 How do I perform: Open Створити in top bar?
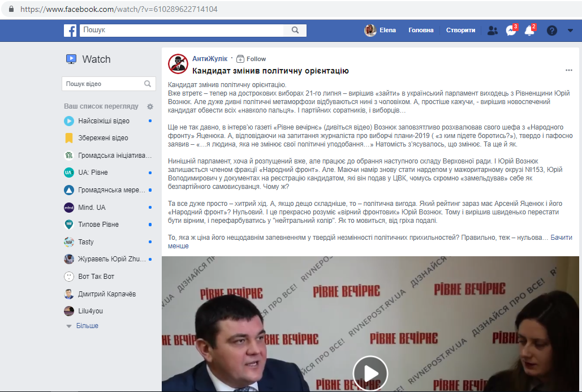(460, 31)
